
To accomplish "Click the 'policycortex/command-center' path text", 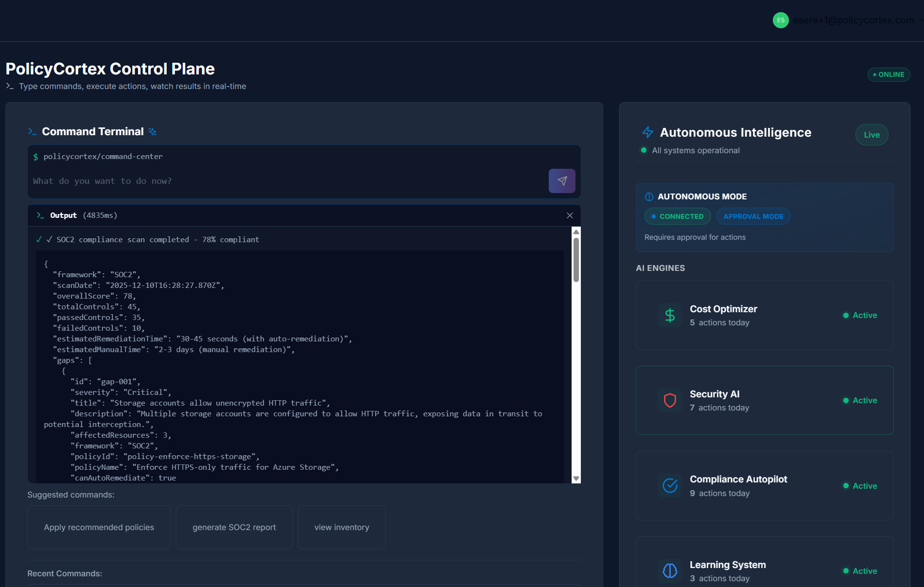I will tap(103, 157).
